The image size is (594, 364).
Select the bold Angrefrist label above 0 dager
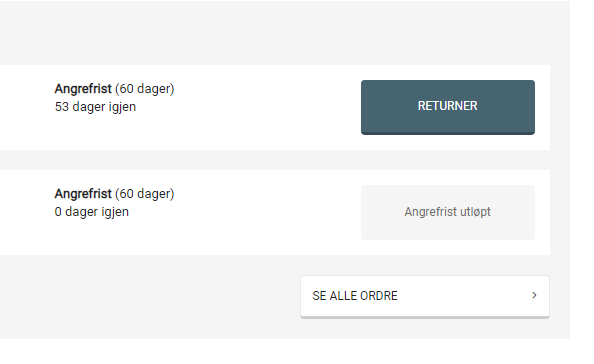pyautogui.click(x=83, y=194)
